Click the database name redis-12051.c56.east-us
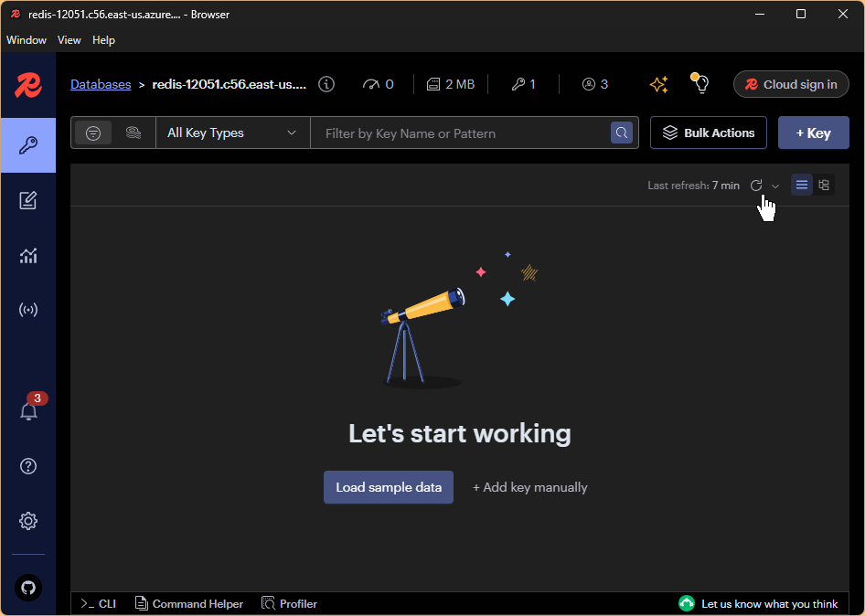865x616 pixels. point(229,84)
